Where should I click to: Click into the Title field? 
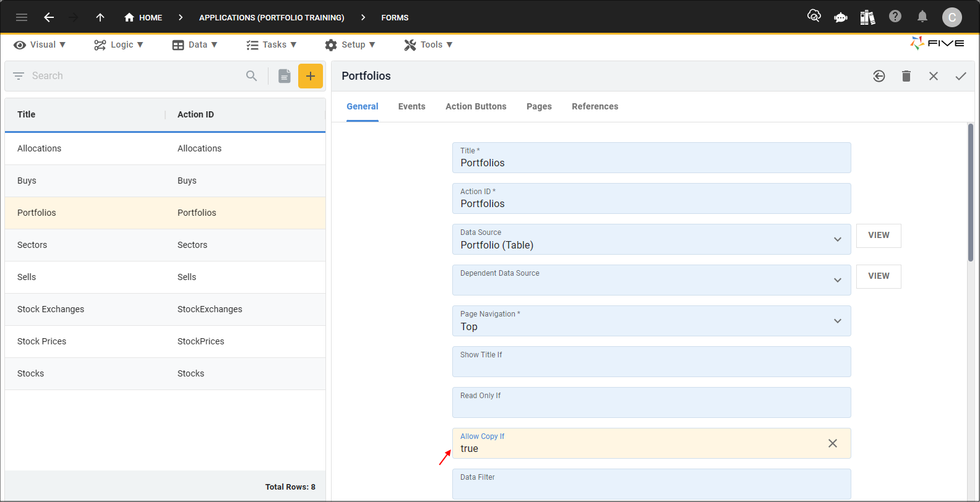[651, 158]
